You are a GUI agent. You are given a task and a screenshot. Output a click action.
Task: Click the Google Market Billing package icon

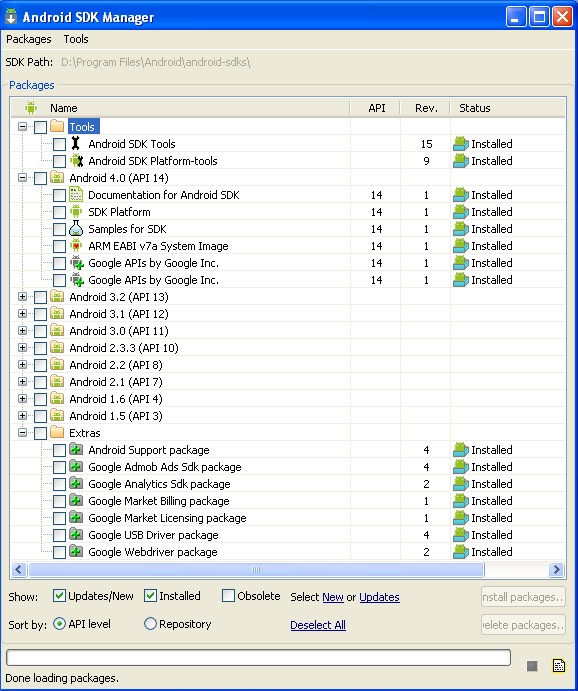(76, 501)
